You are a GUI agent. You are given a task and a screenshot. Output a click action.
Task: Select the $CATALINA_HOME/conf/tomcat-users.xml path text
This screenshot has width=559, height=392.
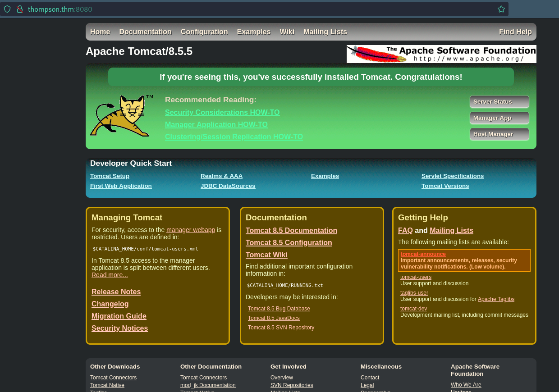click(x=145, y=249)
